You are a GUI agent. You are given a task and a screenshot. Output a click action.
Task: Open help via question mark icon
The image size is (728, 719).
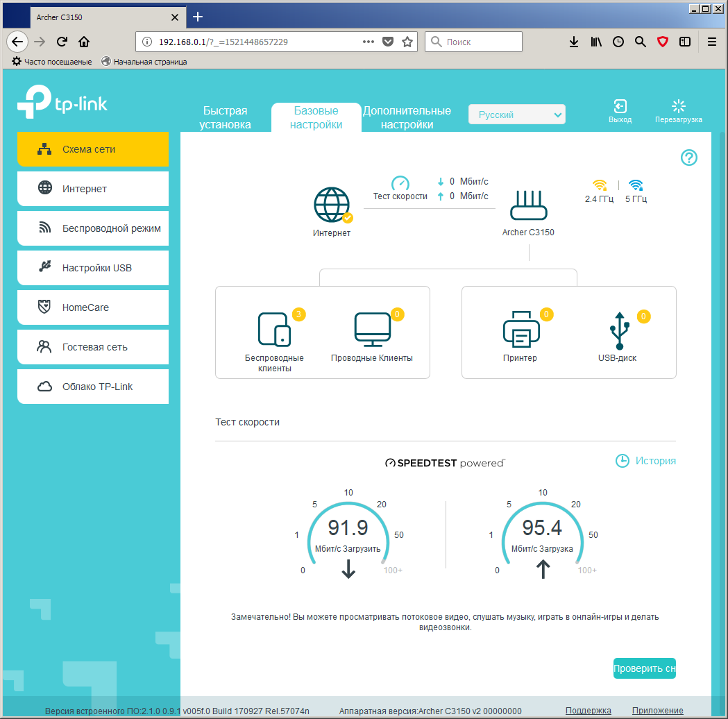[688, 158]
